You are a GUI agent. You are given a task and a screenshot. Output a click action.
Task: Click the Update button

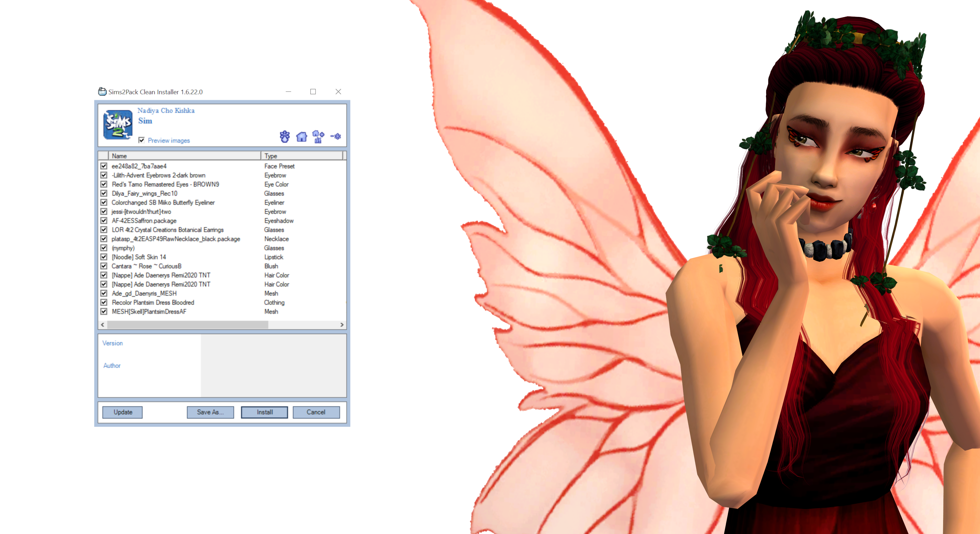(122, 412)
